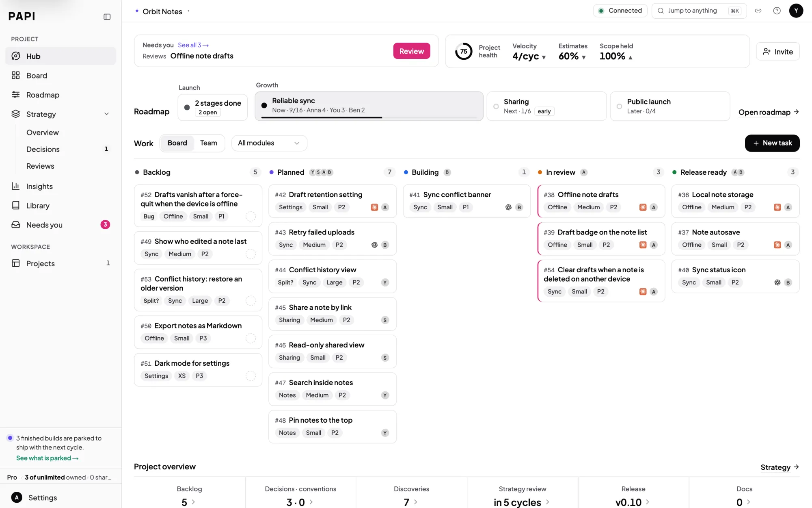Expand the Estimates 60% dropdown arrow
The width and height of the screenshot is (812, 508).
584,57
